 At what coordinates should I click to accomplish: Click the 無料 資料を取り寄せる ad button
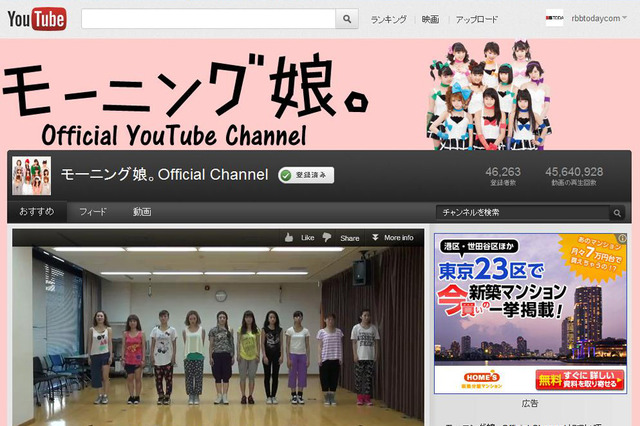[x=580, y=380]
